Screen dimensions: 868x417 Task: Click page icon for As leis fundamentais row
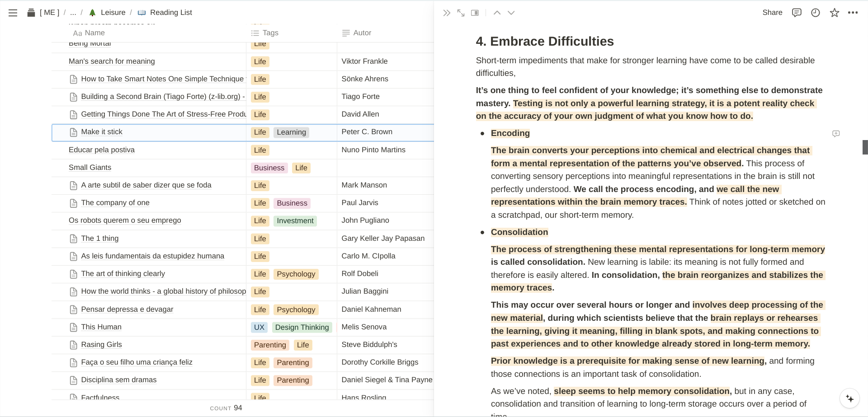(73, 257)
